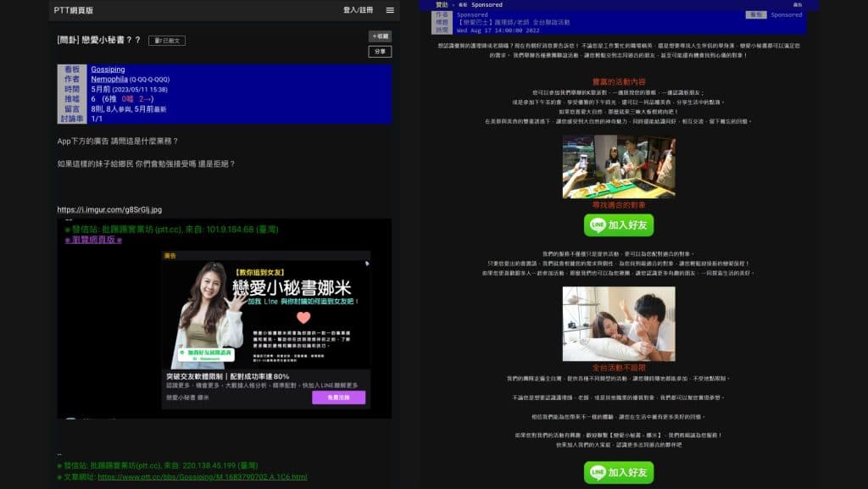Screen dimensions: 868x489
Task: Click the top green LINE 加入好友 button
Action: pyautogui.click(x=619, y=225)
